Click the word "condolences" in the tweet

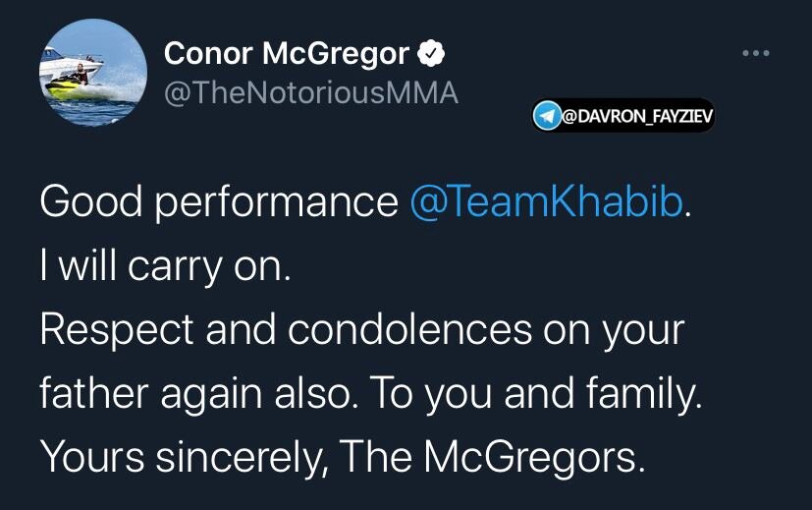tap(417, 330)
